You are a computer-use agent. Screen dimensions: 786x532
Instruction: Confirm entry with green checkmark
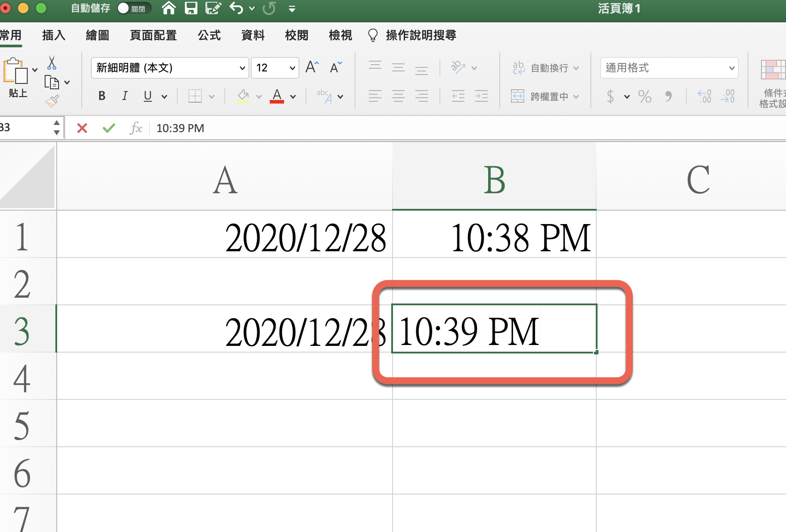pyautogui.click(x=109, y=129)
